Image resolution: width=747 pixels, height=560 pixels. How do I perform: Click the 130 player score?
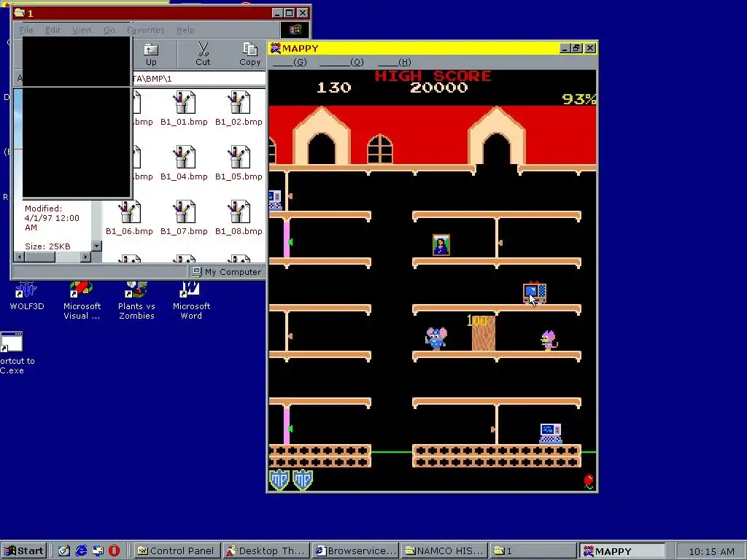(334, 87)
